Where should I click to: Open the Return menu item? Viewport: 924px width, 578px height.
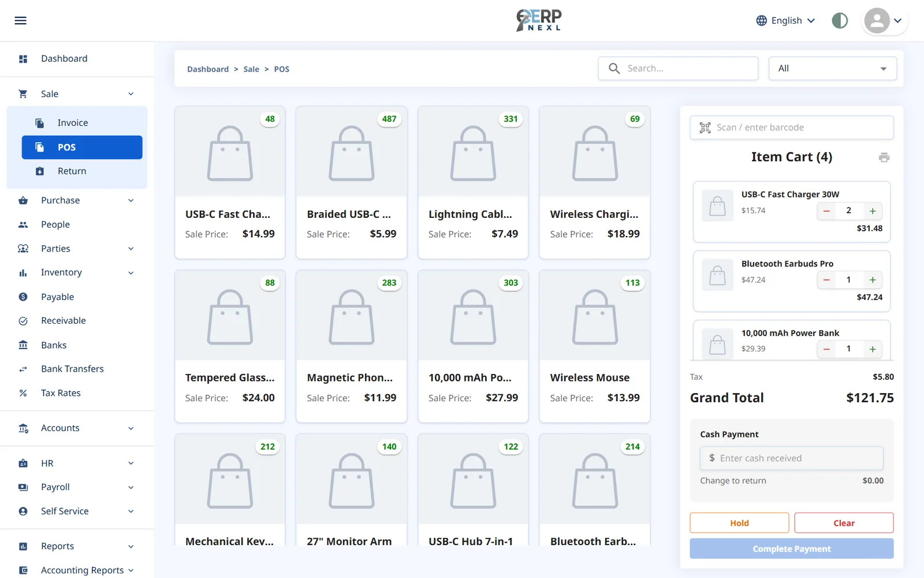tap(82, 171)
